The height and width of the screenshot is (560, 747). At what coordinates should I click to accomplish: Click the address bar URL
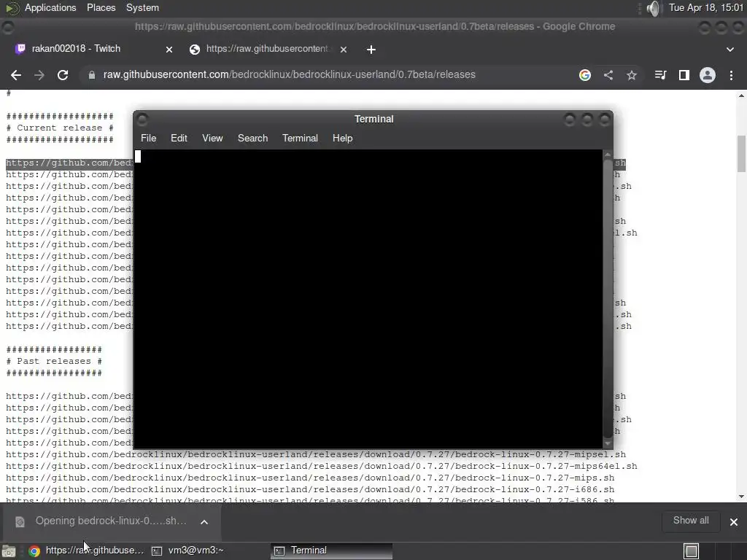point(289,75)
